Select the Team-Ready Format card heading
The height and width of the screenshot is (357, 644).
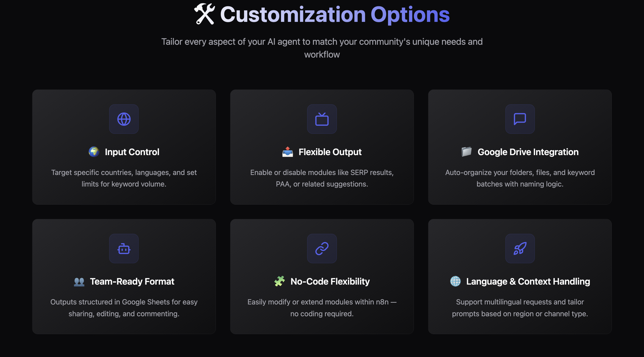[132, 282]
